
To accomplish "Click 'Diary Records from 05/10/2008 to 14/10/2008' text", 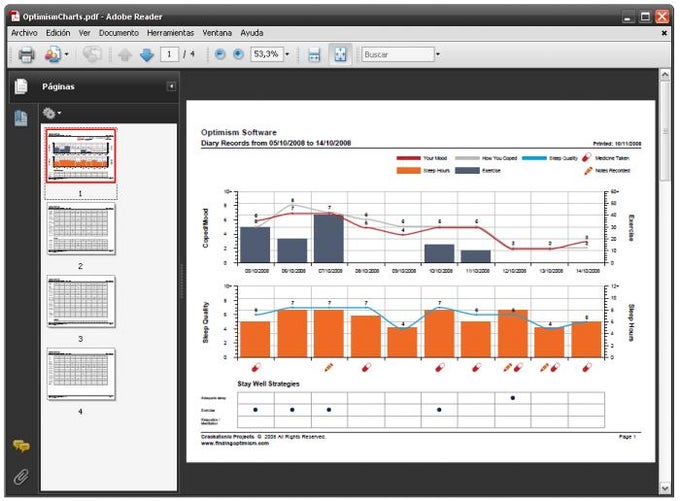I will coord(276,143).
